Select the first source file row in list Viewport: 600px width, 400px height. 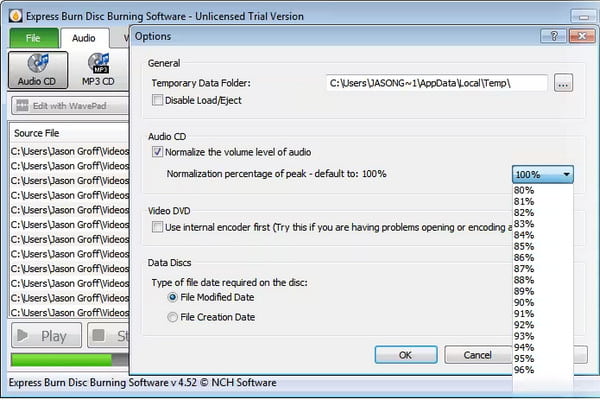pyautogui.click(x=70, y=152)
